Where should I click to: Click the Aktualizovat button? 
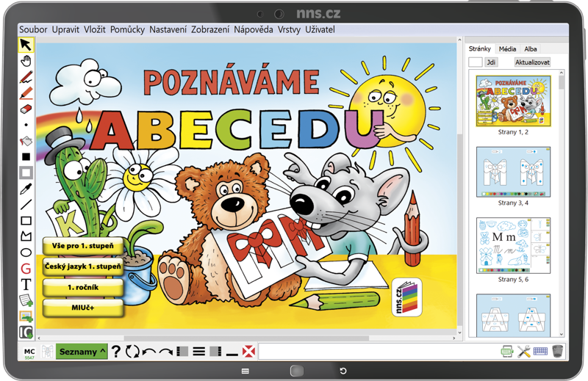pos(532,62)
